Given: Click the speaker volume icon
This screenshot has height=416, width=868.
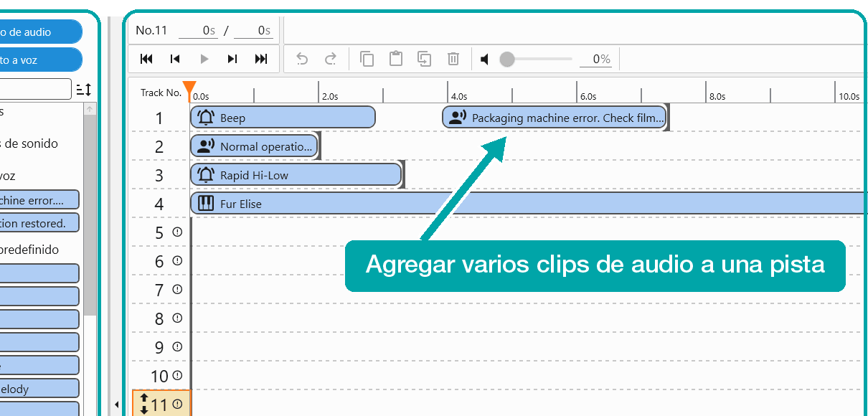Looking at the screenshot, I should coord(485,59).
